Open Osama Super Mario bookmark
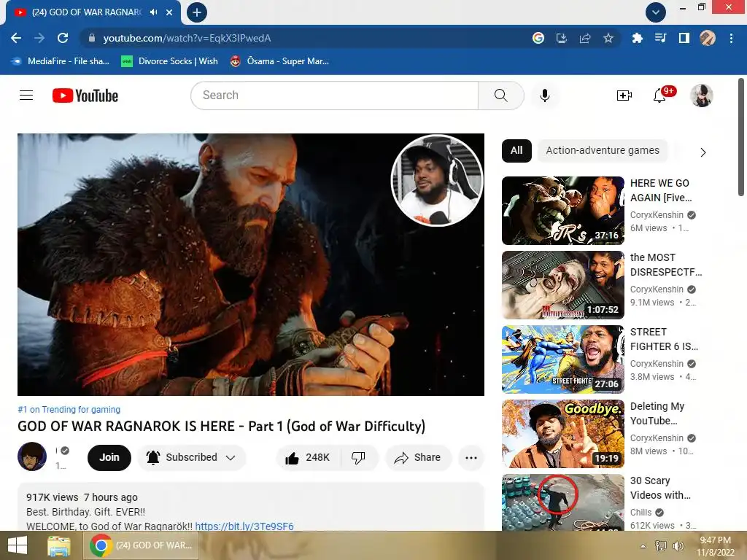 coord(279,61)
